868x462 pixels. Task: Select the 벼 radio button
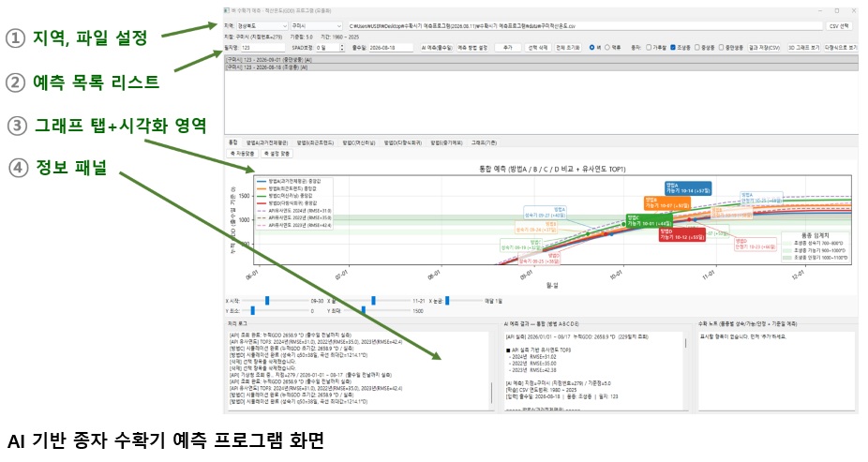[594, 48]
